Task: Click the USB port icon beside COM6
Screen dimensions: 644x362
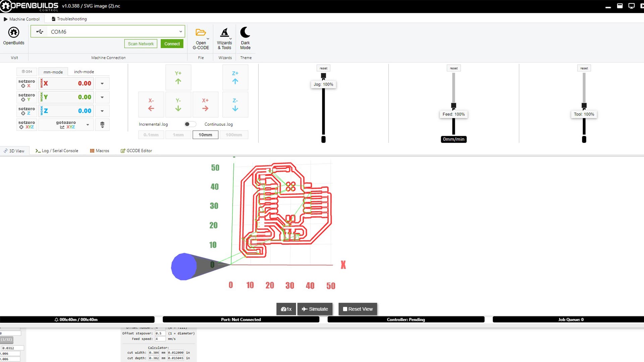Action: 40,32
